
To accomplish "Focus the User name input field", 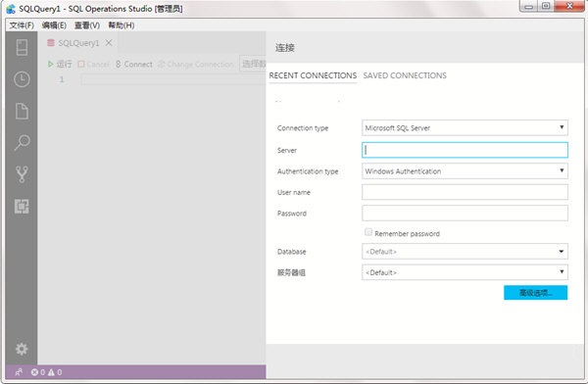I will [465, 192].
